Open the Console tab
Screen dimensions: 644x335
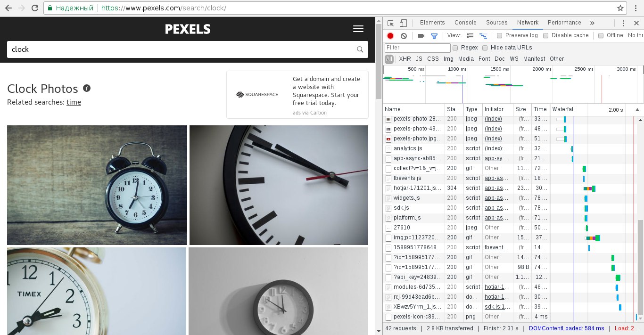465,23
